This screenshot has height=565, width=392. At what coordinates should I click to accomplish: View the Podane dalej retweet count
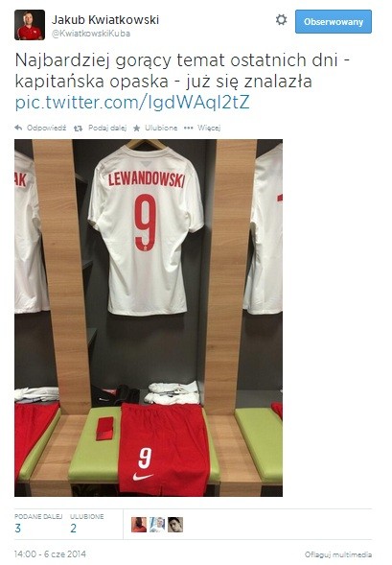tap(38, 524)
